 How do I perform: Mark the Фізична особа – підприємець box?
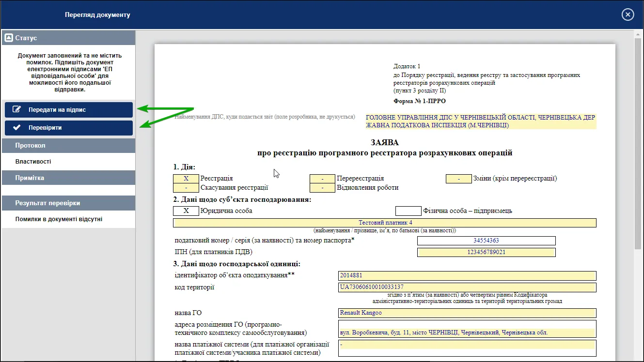[408, 211]
